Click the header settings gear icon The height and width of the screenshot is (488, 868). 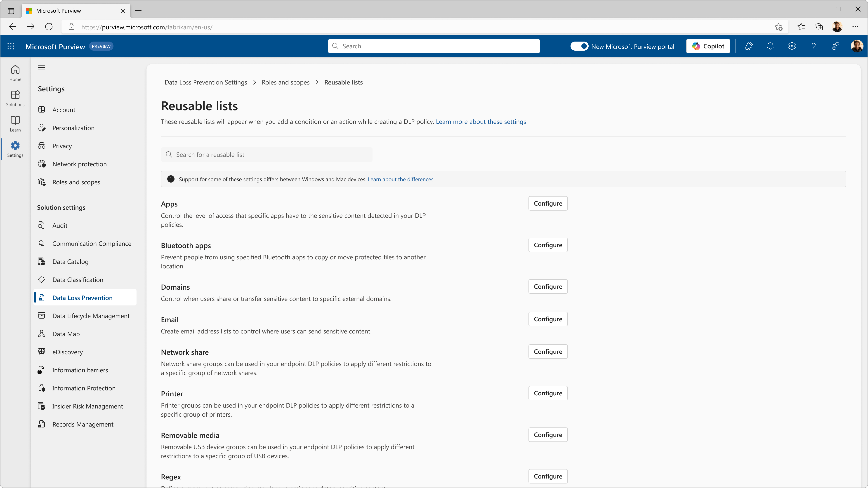click(792, 46)
